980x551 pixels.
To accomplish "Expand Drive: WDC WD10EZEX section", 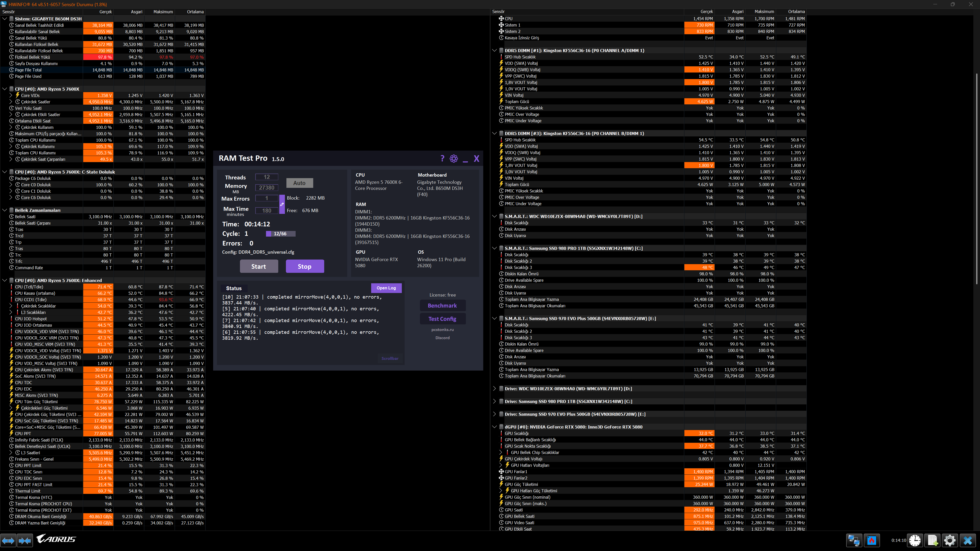I will pos(494,389).
